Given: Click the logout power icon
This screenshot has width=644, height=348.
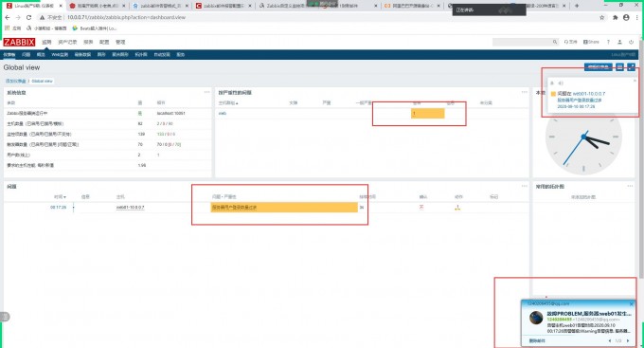Looking at the screenshot, I should click(x=632, y=42).
